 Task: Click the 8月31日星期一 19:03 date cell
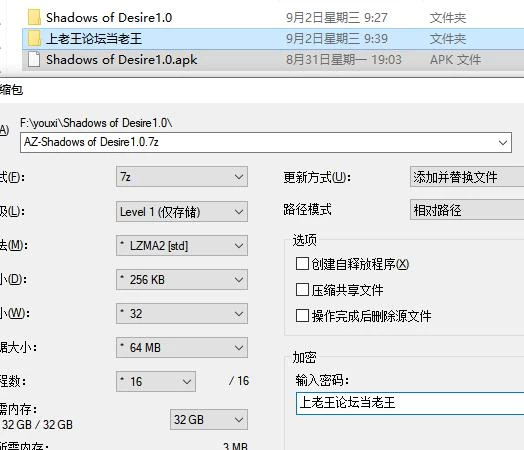[343, 60]
